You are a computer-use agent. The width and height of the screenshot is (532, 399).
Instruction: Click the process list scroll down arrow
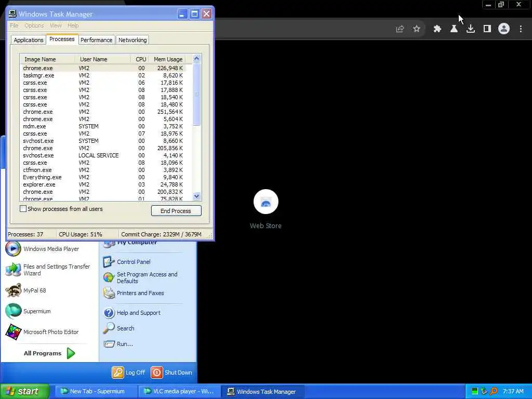click(197, 196)
